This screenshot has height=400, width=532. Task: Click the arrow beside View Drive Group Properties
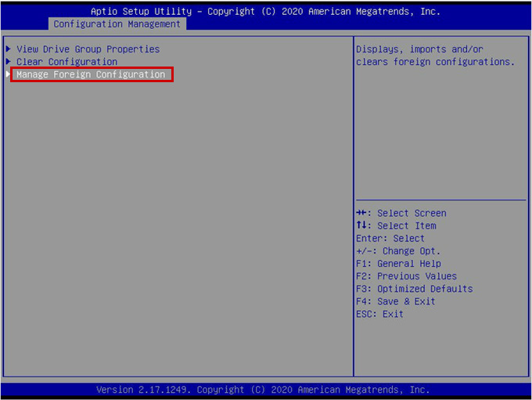point(9,49)
